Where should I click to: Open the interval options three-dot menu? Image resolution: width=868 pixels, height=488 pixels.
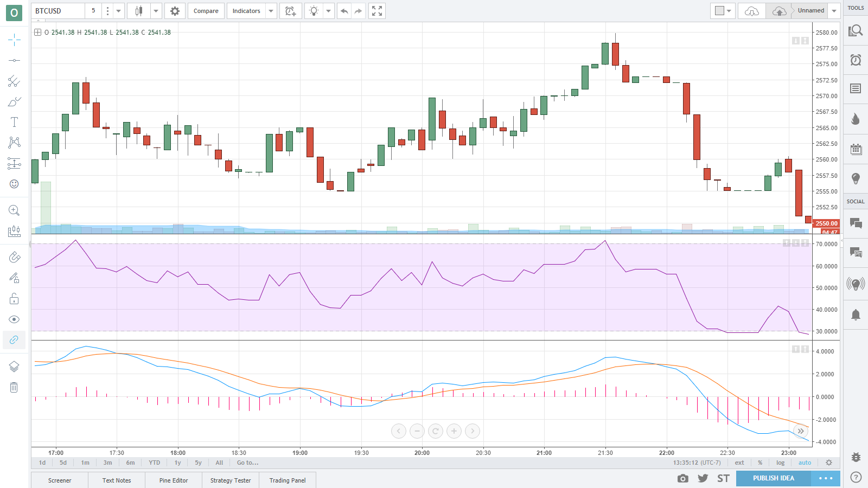click(x=107, y=11)
